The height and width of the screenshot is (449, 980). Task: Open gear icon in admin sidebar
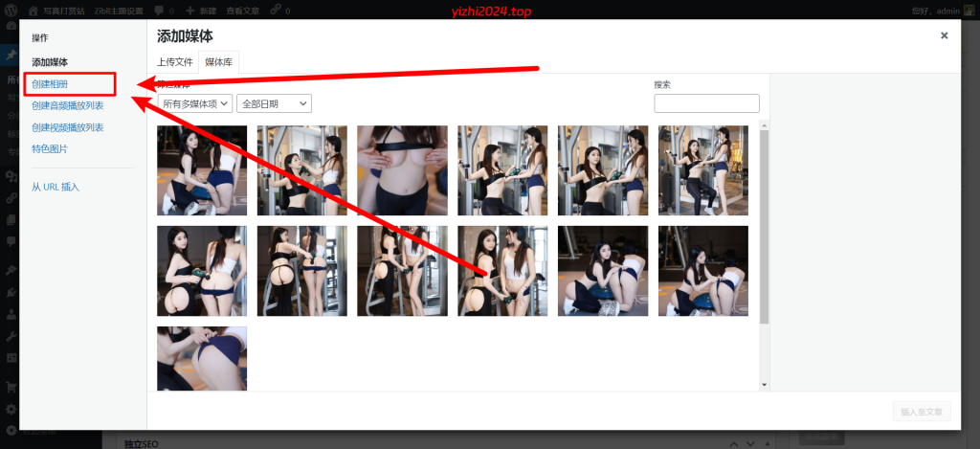tap(11, 410)
